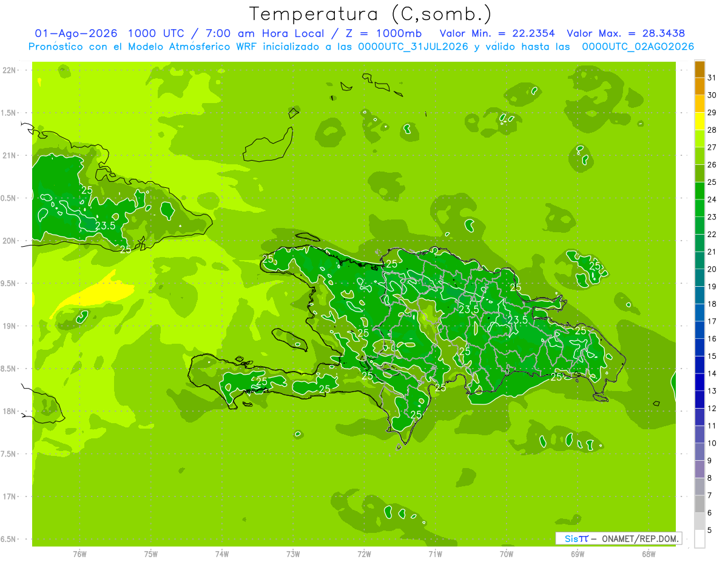Click the legend value label 31
Viewport: 728px width, 562px height.
712,78
